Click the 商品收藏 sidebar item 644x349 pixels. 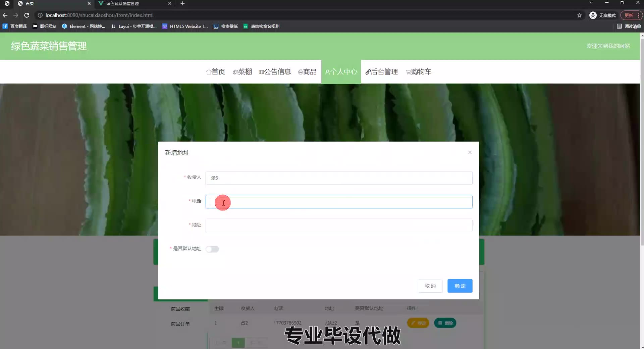coord(180,309)
